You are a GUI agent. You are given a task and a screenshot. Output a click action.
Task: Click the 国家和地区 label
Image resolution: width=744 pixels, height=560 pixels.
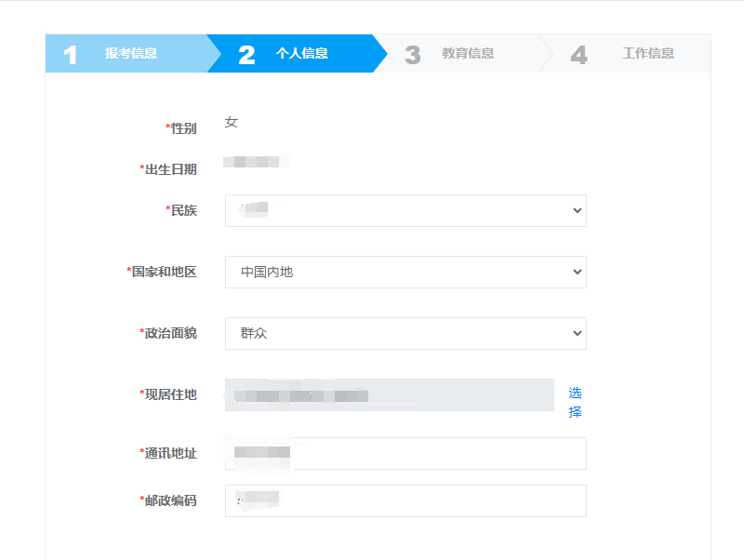(x=161, y=272)
